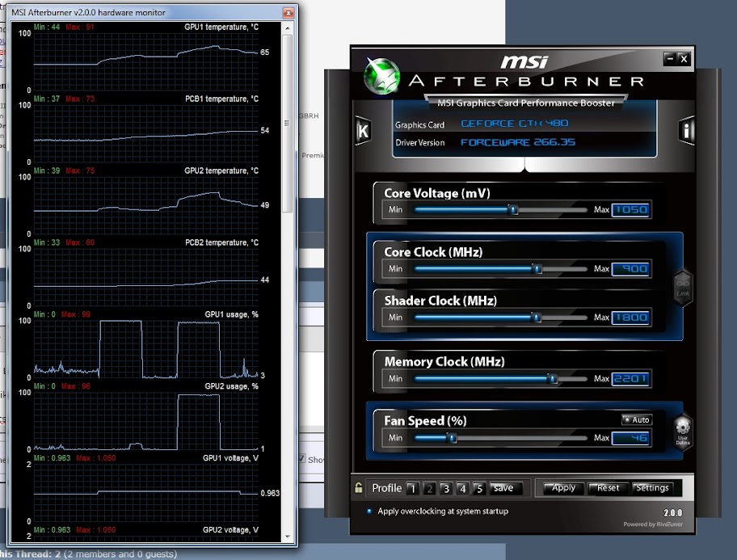
Task: Select Profile 4
Action: [462, 488]
